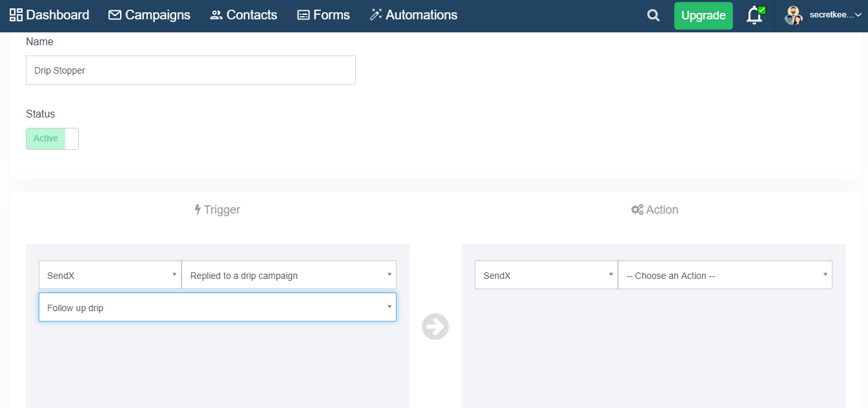Image resolution: width=868 pixels, height=408 pixels.
Task: Open trigger SendX app dropdown
Action: pyautogui.click(x=110, y=275)
